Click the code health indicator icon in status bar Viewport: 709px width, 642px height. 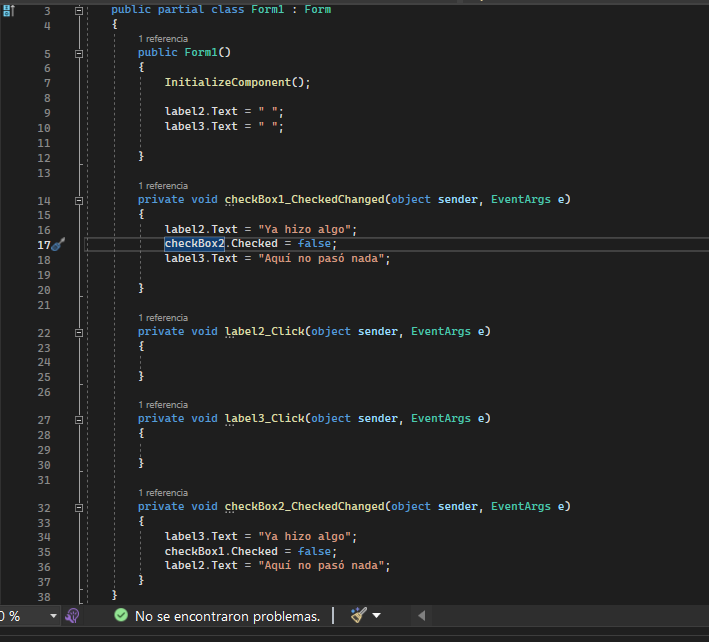click(73, 615)
